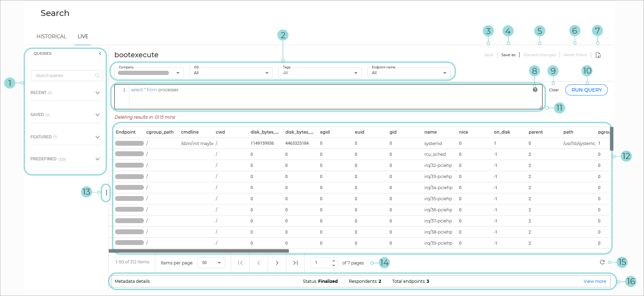Click the Save as button
Screen dimensions: 644x296
tap(508, 55)
